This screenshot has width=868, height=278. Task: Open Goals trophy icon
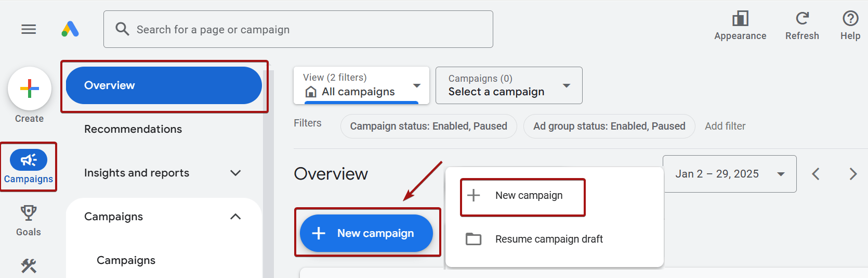(29, 212)
